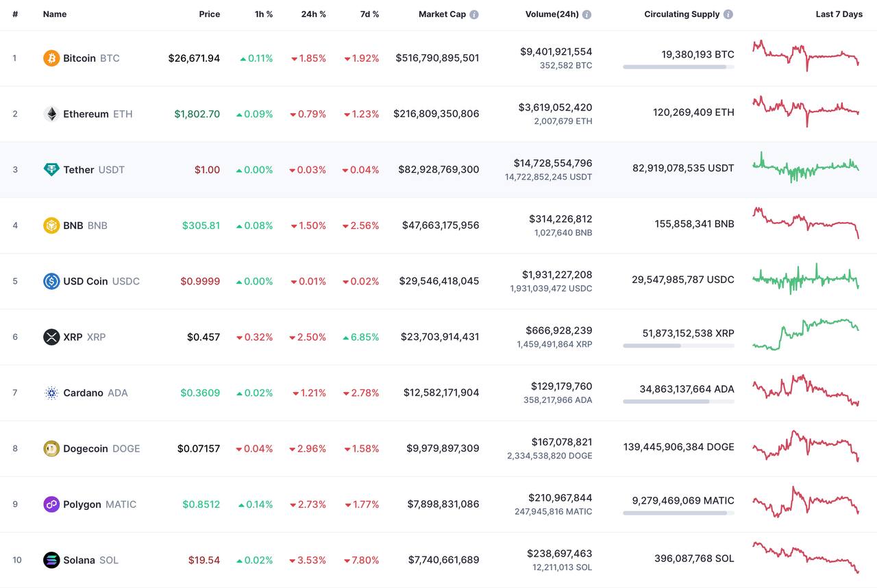Click the BNB yellow logo icon
The width and height of the screenshot is (877, 588).
[x=51, y=225]
